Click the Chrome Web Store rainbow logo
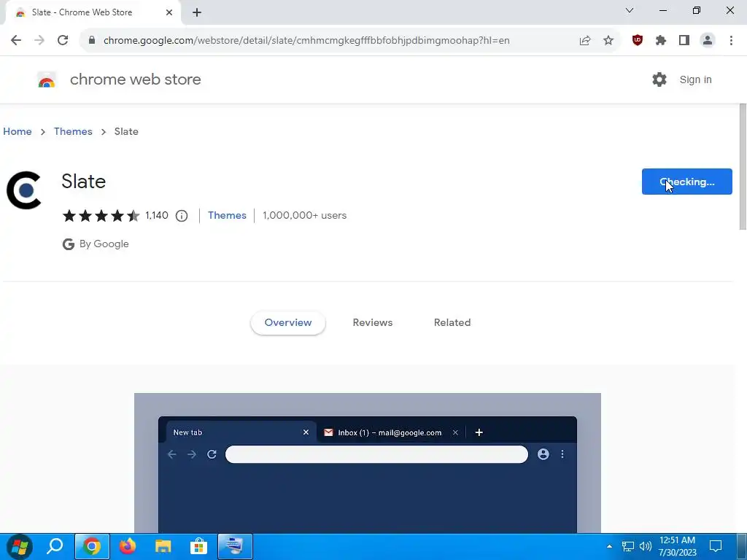Viewport: 747px width, 560px height. 46,80
